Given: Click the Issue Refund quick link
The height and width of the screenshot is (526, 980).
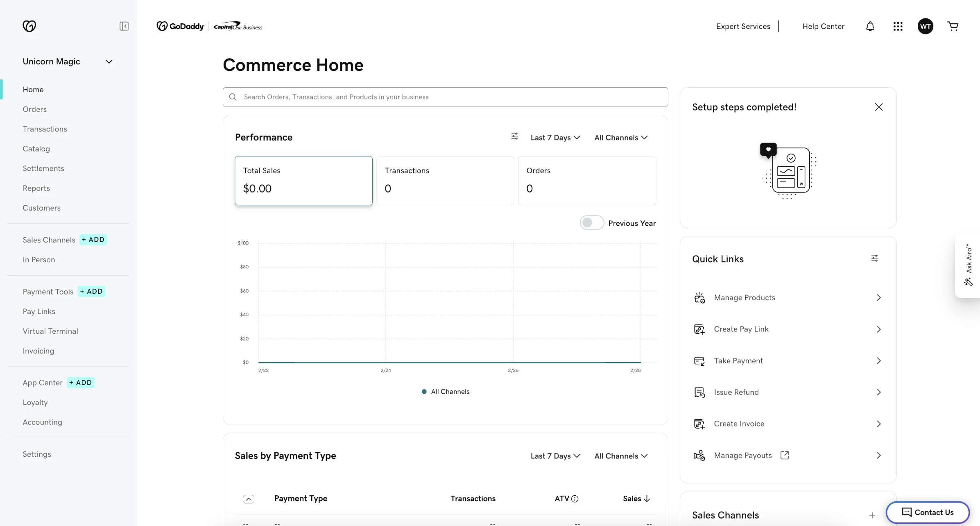Looking at the screenshot, I should (788, 392).
